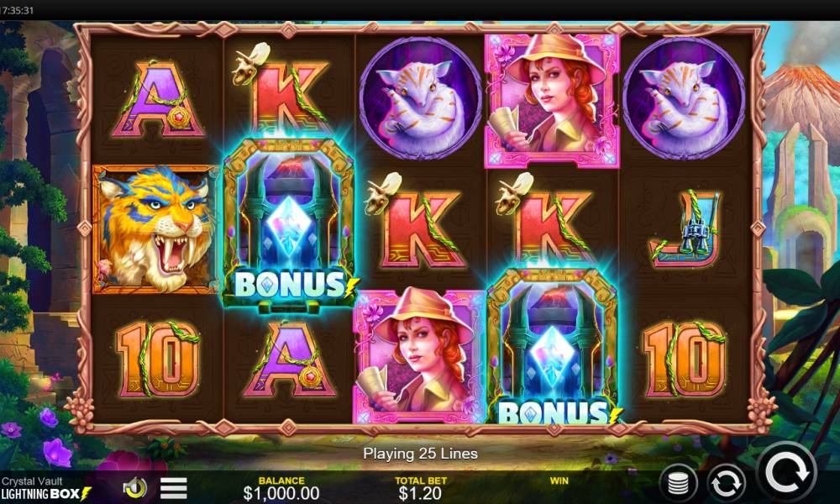Enable autoplay with the double-arrow icon
Screen dimensions: 840x504
pyautogui.click(x=726, y=484)
